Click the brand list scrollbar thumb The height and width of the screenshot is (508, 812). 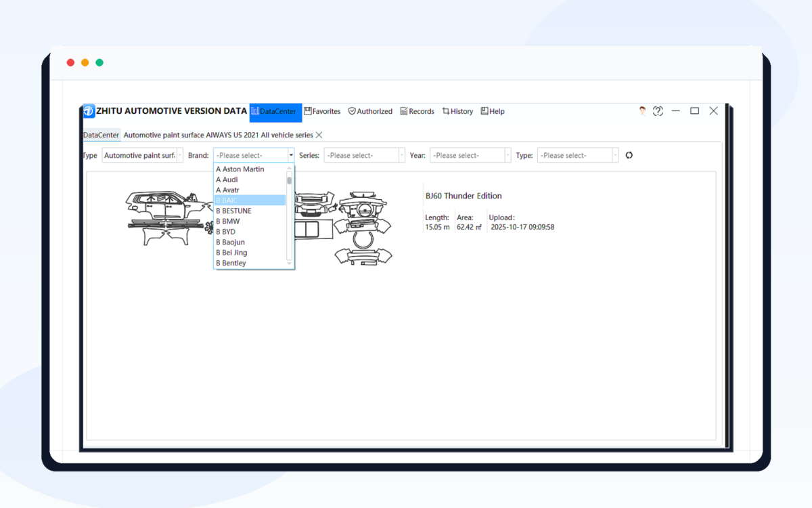point(290,181)
